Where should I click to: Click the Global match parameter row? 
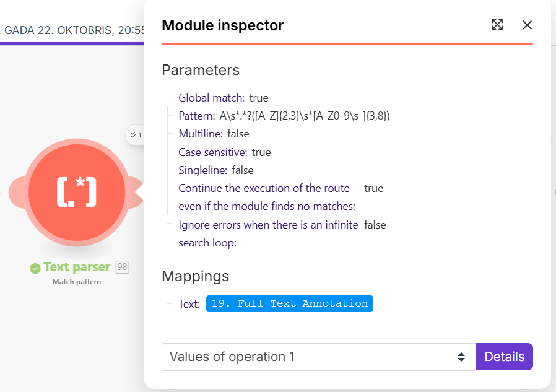coord(223,98)
